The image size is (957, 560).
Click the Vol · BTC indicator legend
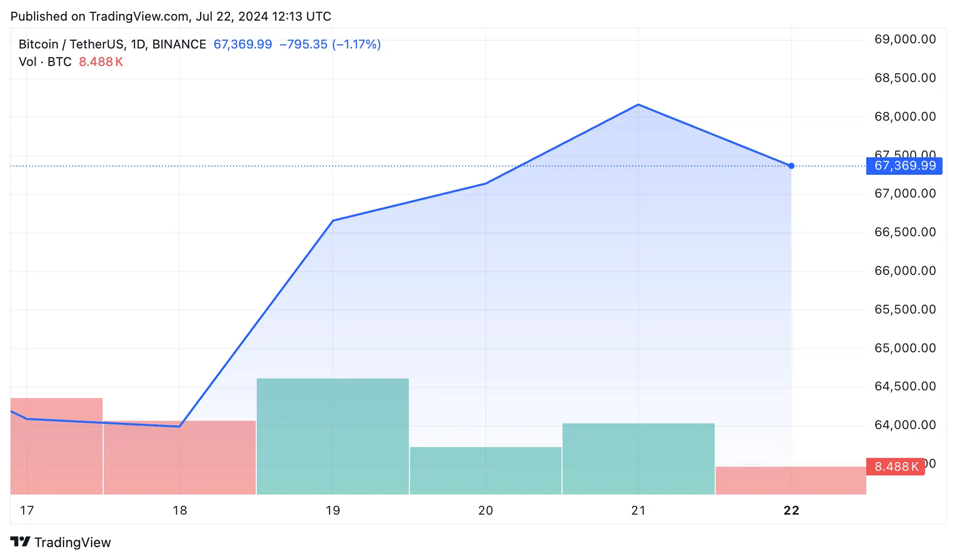(x=45, y=62)
